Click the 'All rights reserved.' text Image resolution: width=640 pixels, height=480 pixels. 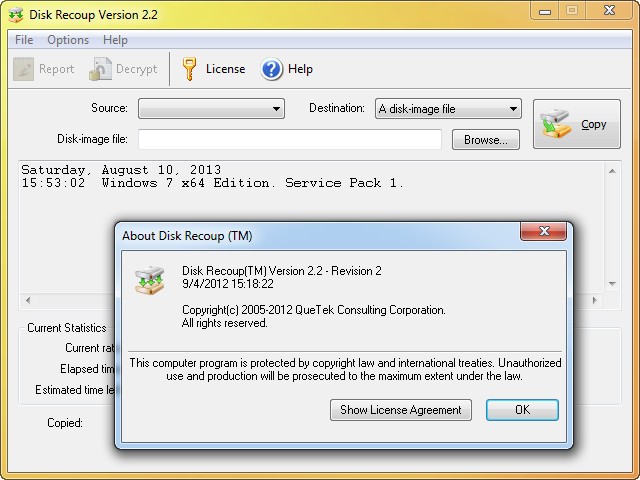coord(225,323)
